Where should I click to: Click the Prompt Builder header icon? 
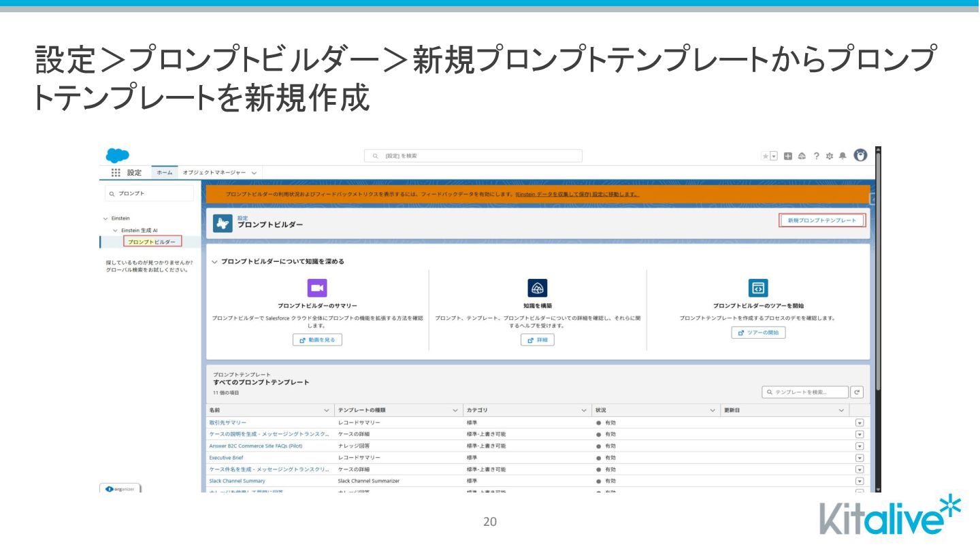click(x=223, y=223)
